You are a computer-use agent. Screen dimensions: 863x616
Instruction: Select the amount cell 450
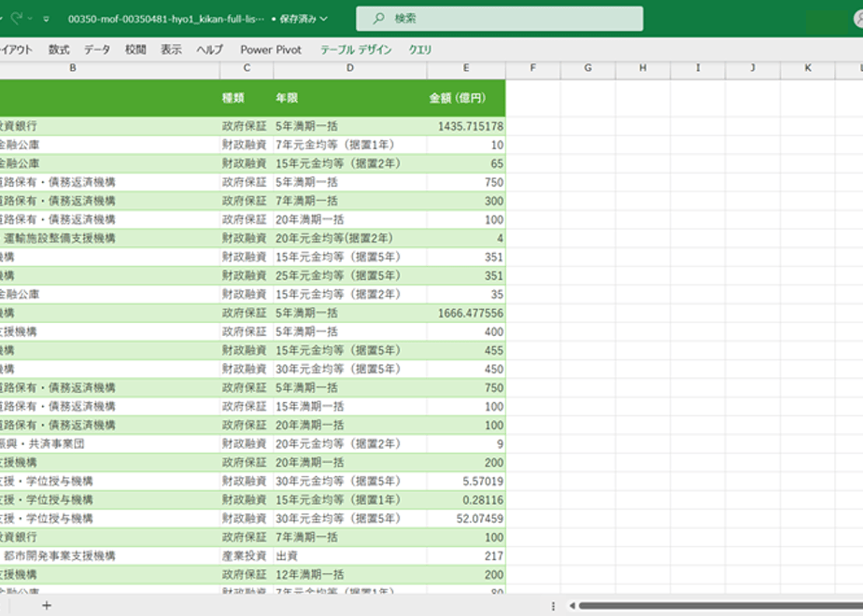coord(466,369)
